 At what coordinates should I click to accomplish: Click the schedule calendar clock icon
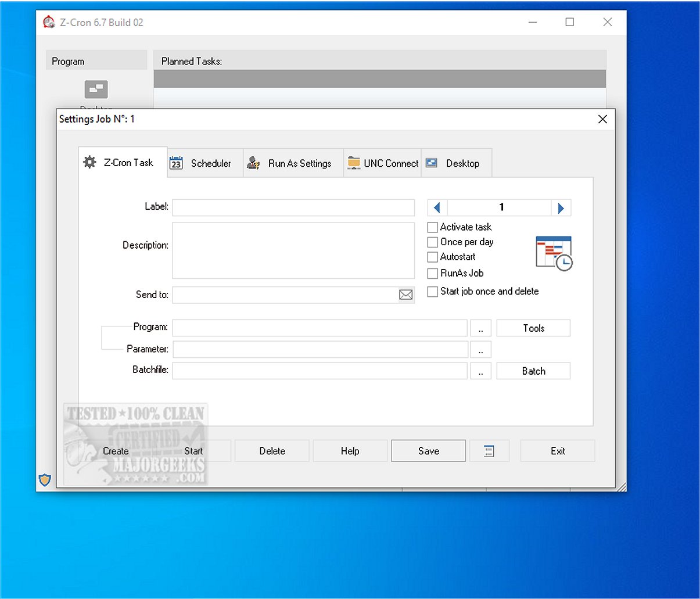coord(554,253)
